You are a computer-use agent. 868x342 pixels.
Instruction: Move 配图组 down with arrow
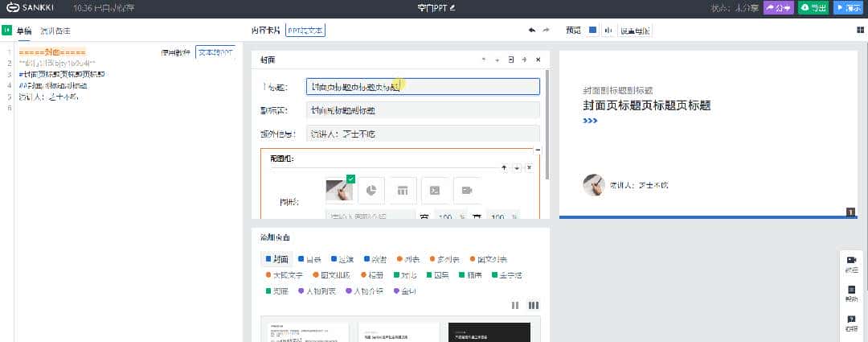click(517, 167)
